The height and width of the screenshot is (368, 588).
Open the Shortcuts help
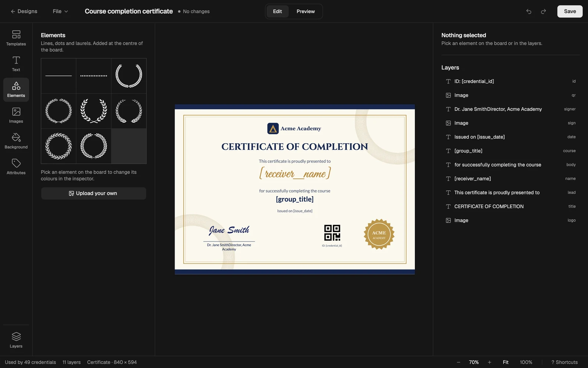coord(564,362)
